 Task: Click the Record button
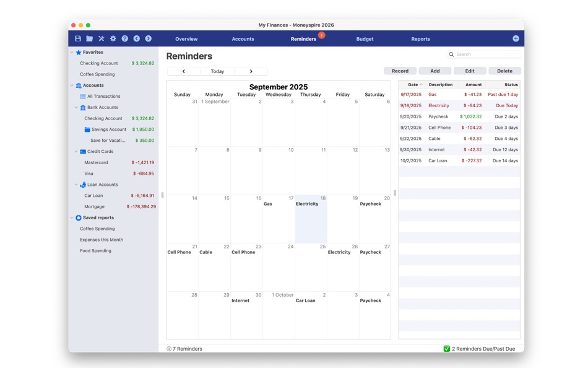click(x=400, y=71)
